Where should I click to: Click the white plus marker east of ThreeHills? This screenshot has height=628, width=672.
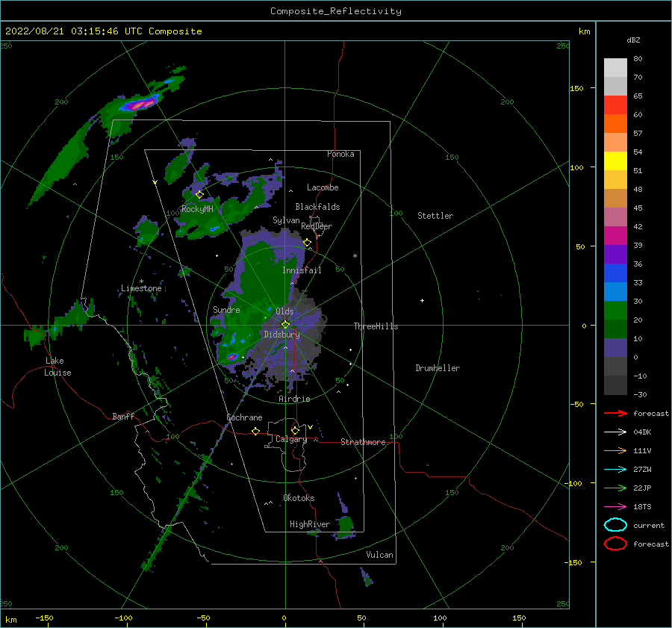422,300
